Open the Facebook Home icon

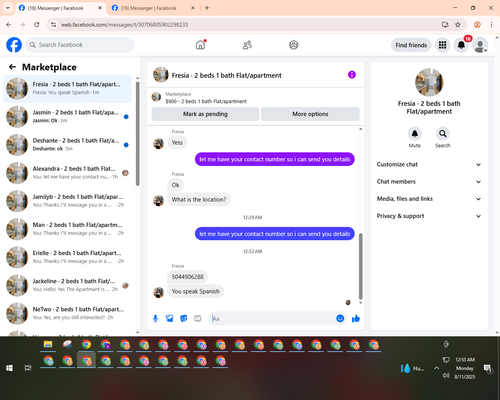pos(200,45)
